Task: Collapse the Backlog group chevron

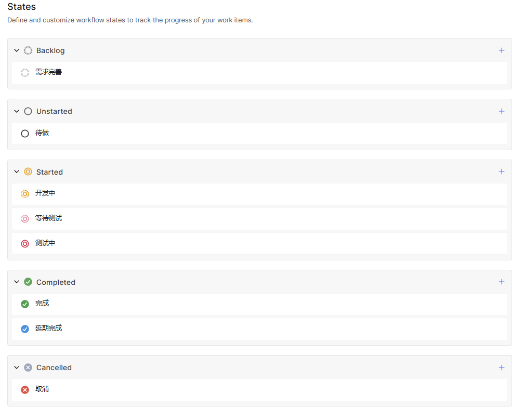Action: click(17, 50)
